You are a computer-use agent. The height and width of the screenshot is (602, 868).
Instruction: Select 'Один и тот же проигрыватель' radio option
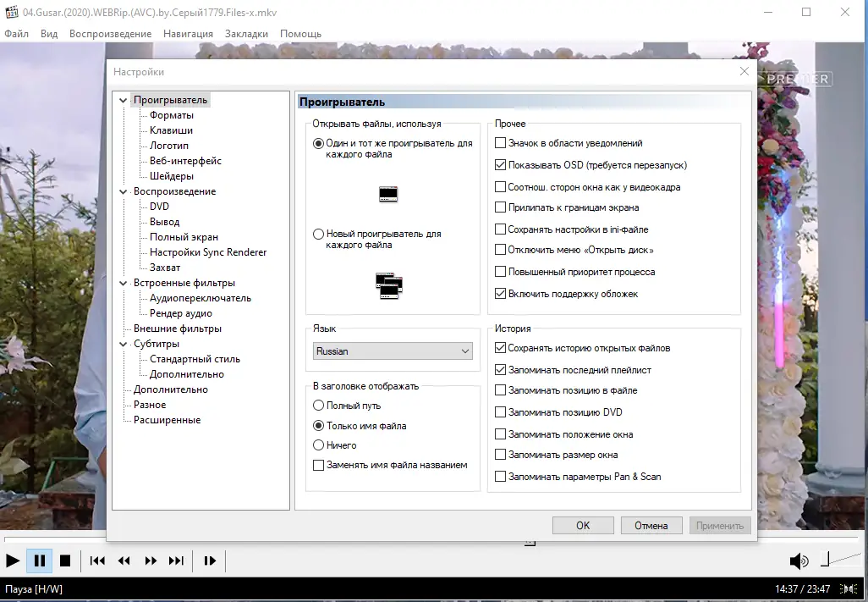393,148
